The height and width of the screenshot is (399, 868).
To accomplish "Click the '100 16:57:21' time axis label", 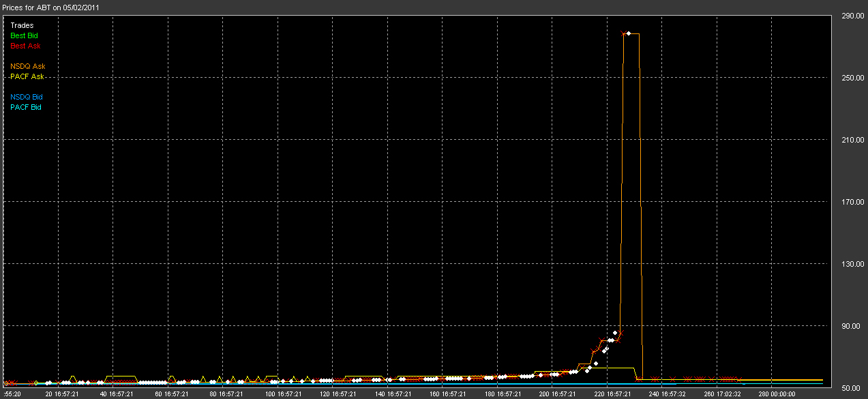I will click(x=282, y=394).
